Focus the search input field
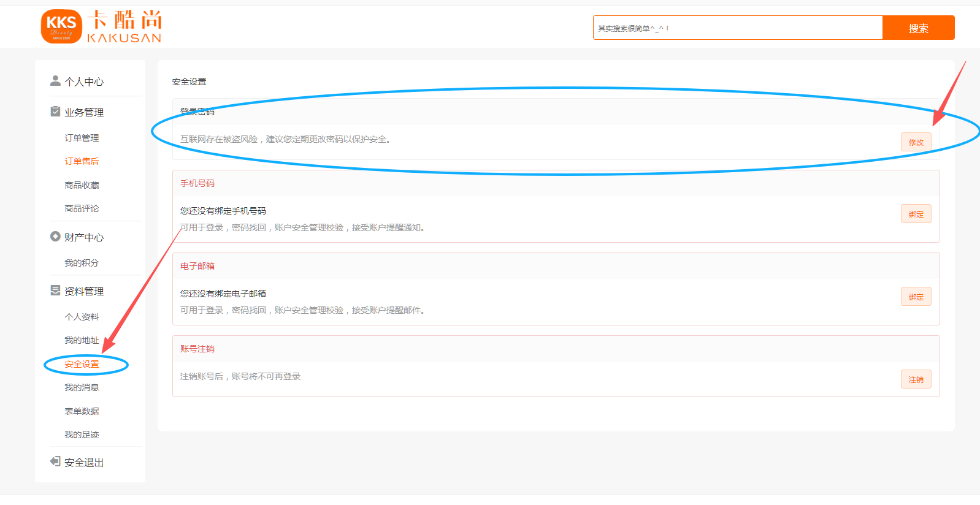Viewport: 980px width, 505px height. 738,28
